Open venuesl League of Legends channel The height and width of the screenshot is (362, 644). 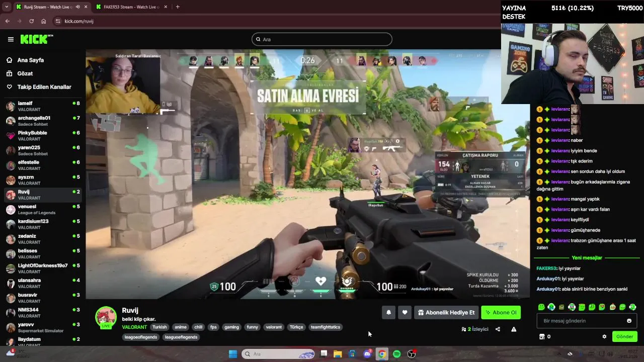42,209
